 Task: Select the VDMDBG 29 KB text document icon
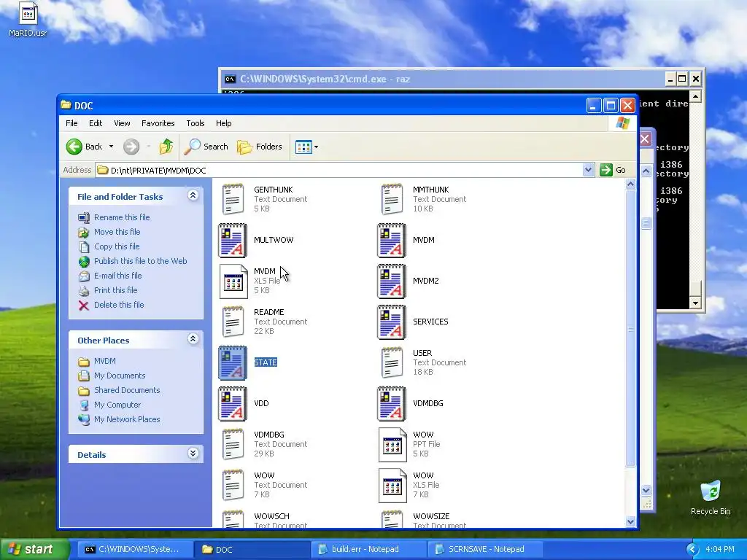pyautogui.click(x=233, y=444)
